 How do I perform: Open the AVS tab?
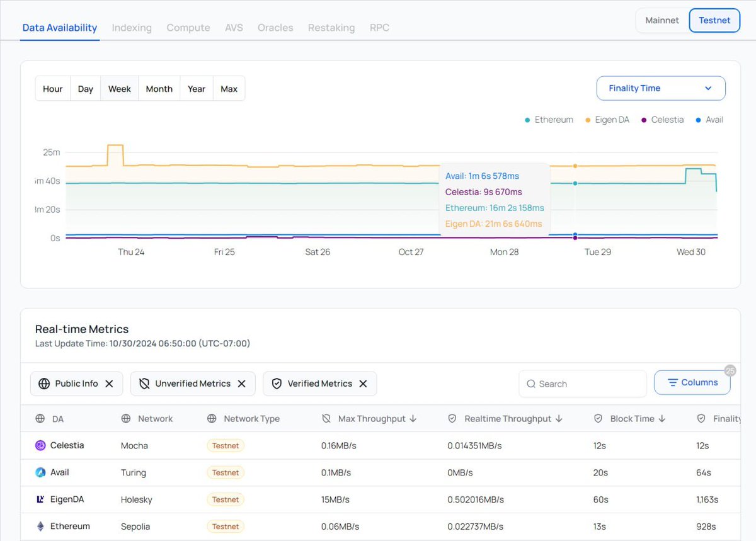234,28
